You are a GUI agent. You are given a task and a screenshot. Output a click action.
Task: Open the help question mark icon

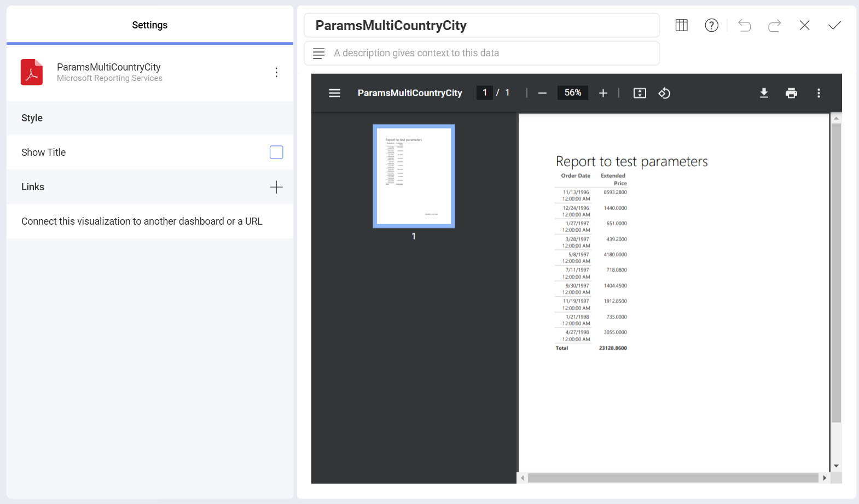tap(711, 25)
